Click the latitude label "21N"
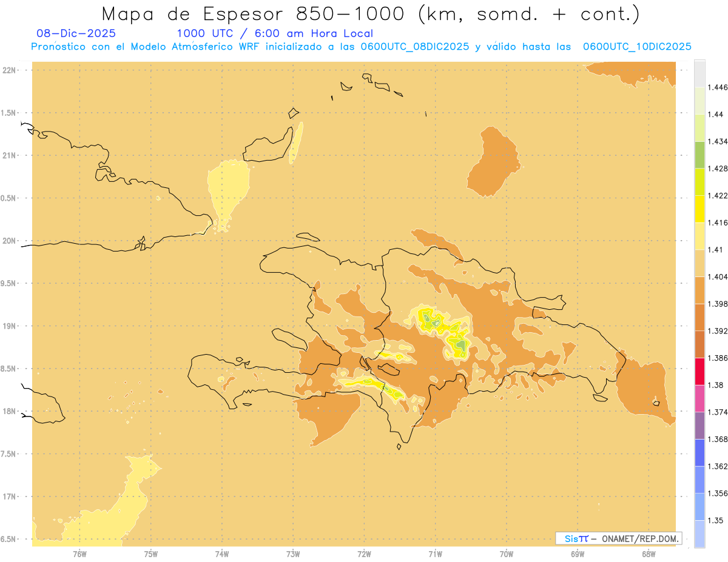 [x=9, y=155]
